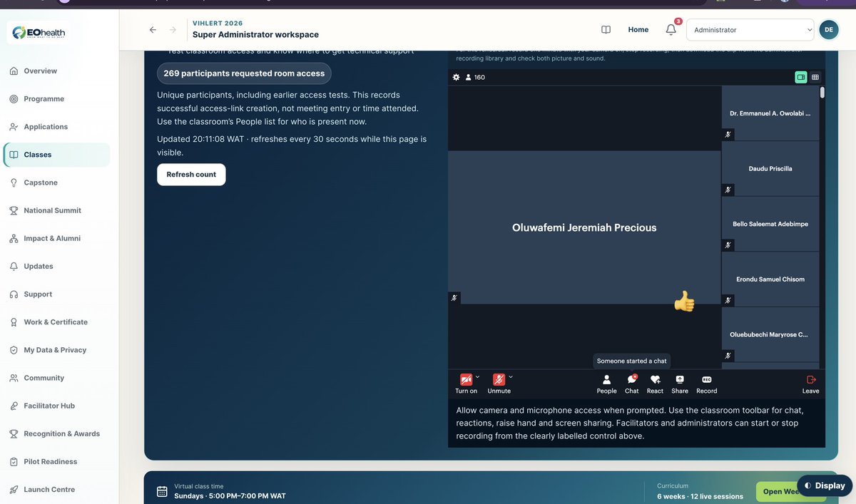This screenshot has height=504, width=856.
Task: Open the book guide icon in header
Action: tap(606, 30)
